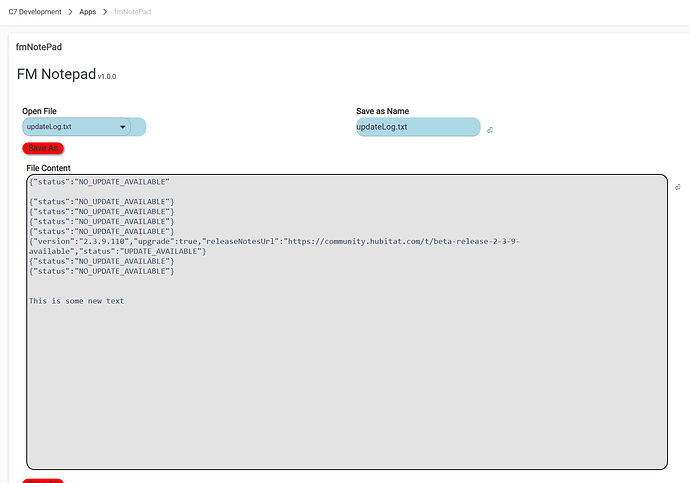Click the chevron after C7 Development
The height and width of the screenshot is (483, 690).
click(x=70, y=11)
